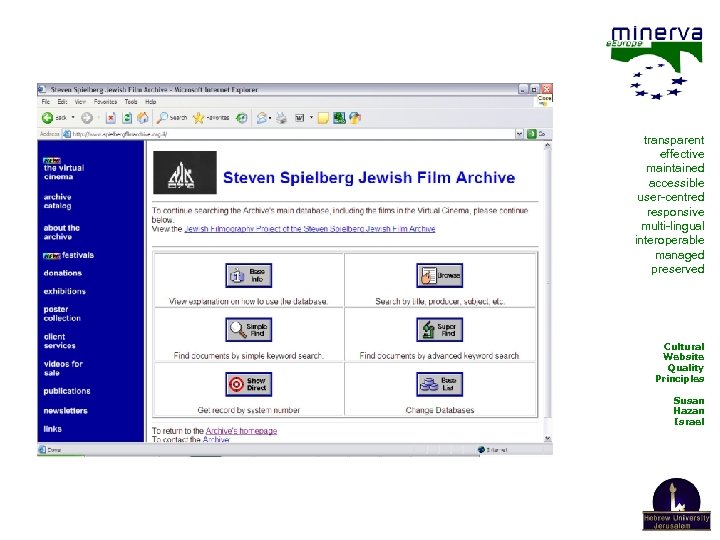Click the Super Find microscope button
This screenshot has height=540, width=720.
(439, 330)
